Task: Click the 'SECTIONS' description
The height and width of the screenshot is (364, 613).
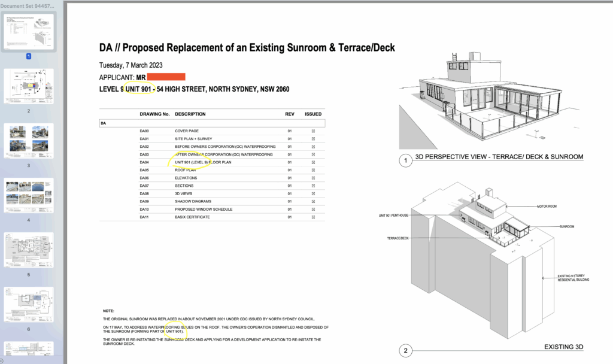Action: [x=184, y=186]
